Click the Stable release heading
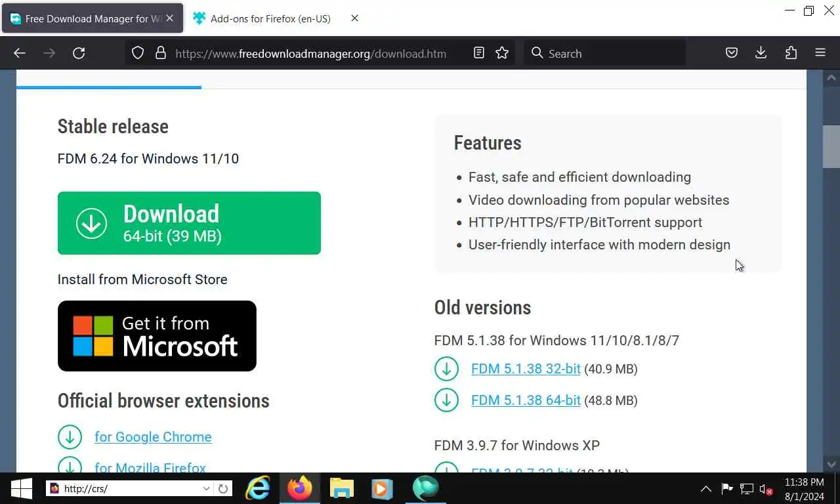 [113, 127]
